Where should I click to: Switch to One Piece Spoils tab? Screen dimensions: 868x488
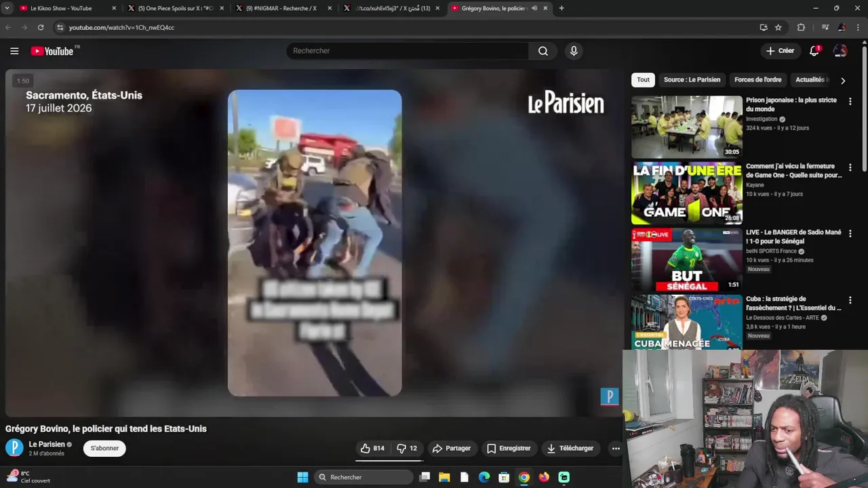175,8
